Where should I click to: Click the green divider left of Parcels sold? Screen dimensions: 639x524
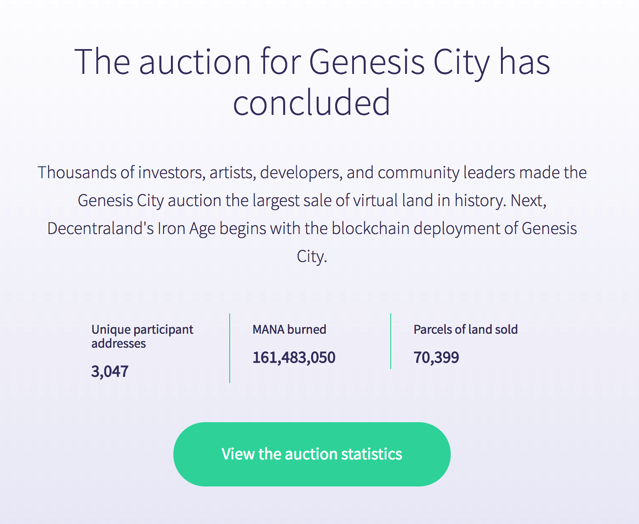coord(390,341)
